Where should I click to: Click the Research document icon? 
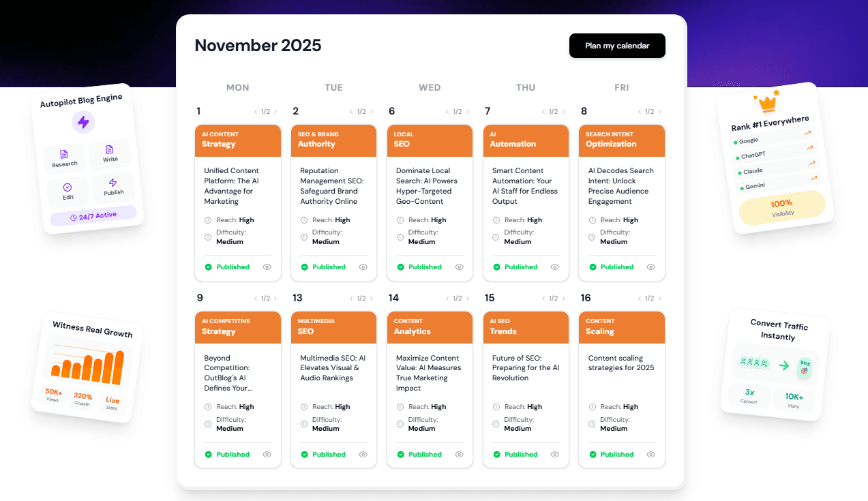(64, 155)
